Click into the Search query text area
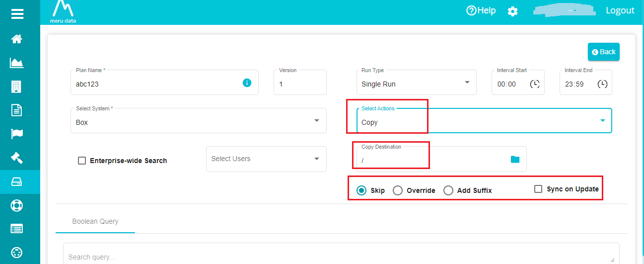The height and width of the screenshot is (264, 644). tap(341, 255)
